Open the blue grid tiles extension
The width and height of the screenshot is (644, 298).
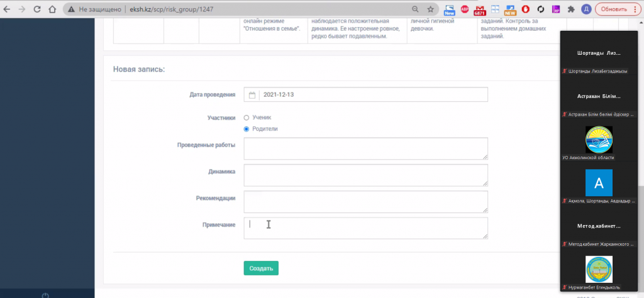pyautogui.click(x=496, y=9)
